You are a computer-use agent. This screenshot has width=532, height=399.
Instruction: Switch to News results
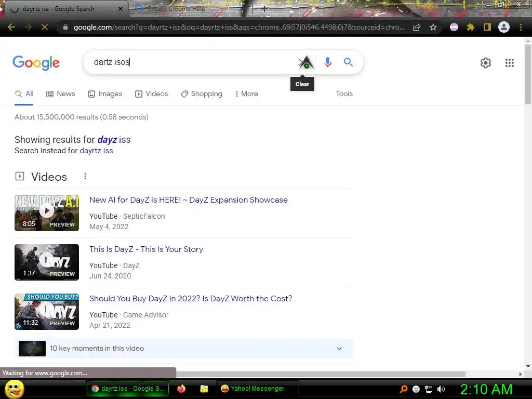click(x=61, y=94)
